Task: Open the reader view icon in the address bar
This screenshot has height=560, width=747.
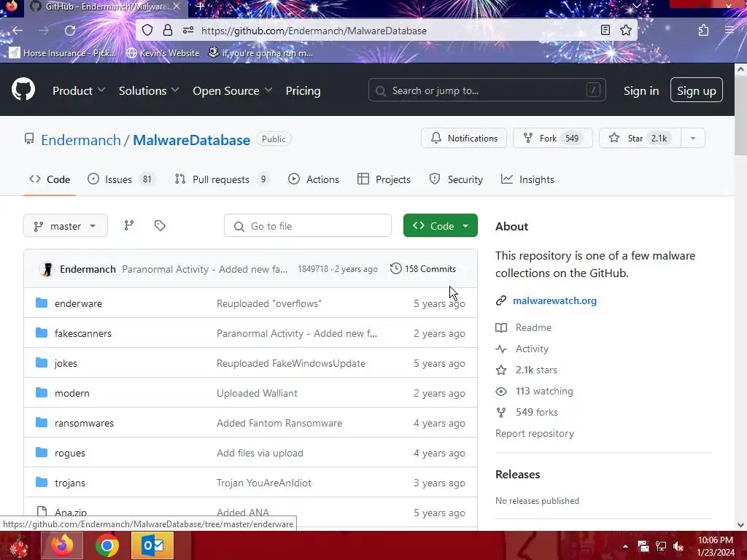Action: pyautogui.click(x=605, y=31)
